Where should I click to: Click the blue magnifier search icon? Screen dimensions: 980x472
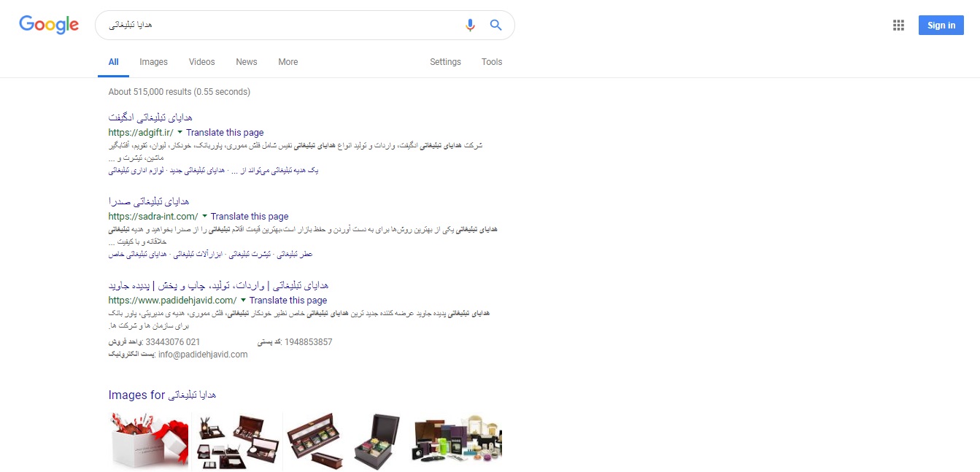tap(496, 26)
